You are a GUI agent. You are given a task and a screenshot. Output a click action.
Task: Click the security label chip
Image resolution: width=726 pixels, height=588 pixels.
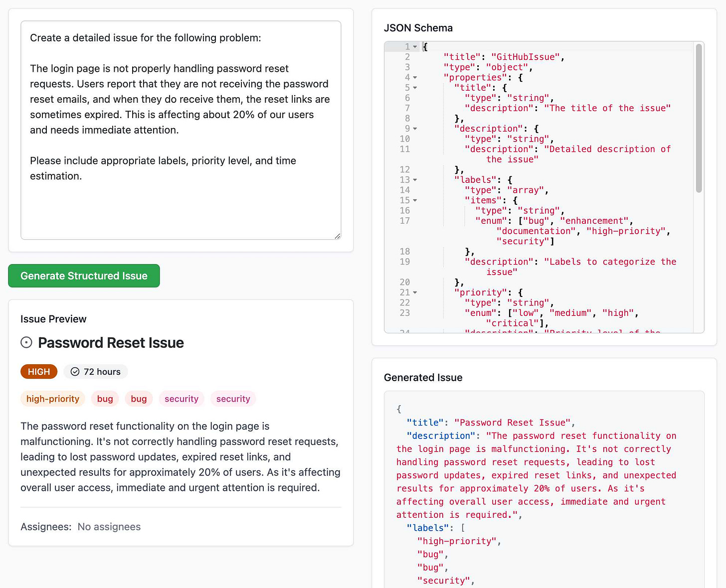pyautogui.click(x=181, y=399)
